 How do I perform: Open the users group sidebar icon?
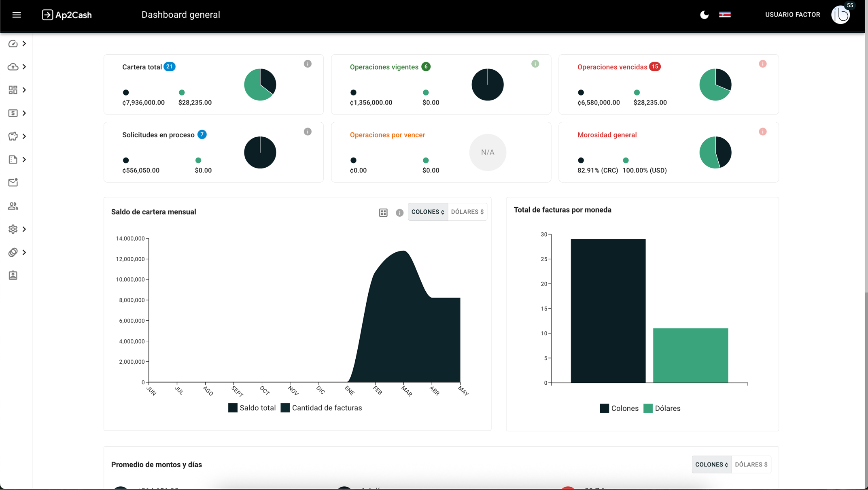pyautogui.click(x=13, y=206)
